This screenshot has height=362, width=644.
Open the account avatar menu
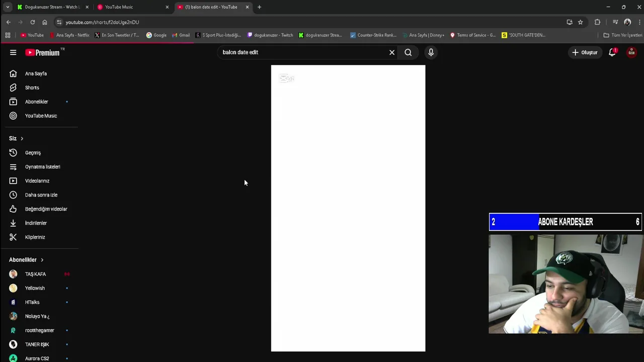click(631, 52)
